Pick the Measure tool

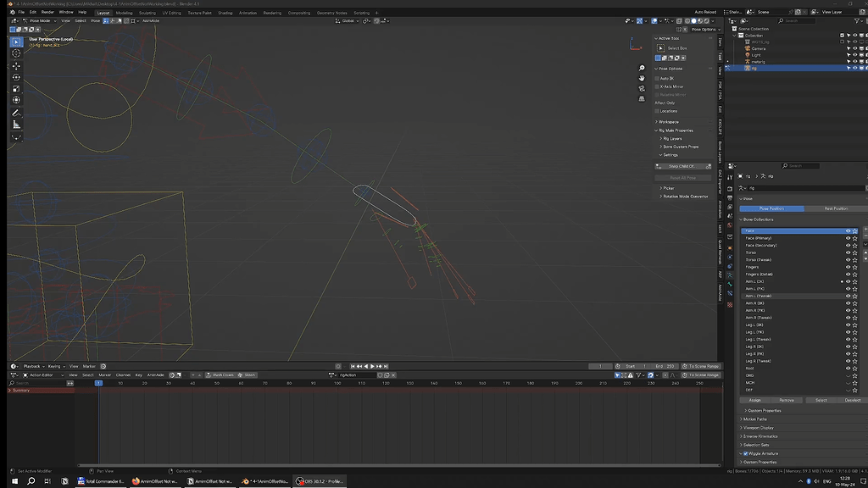[x=16, y=125]
